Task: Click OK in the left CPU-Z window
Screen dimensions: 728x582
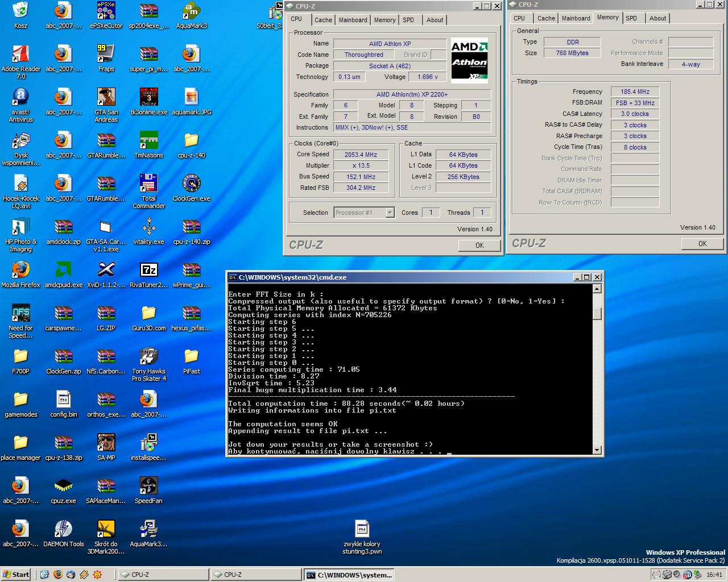Action: pyautogui.click(x=479, y=245)
